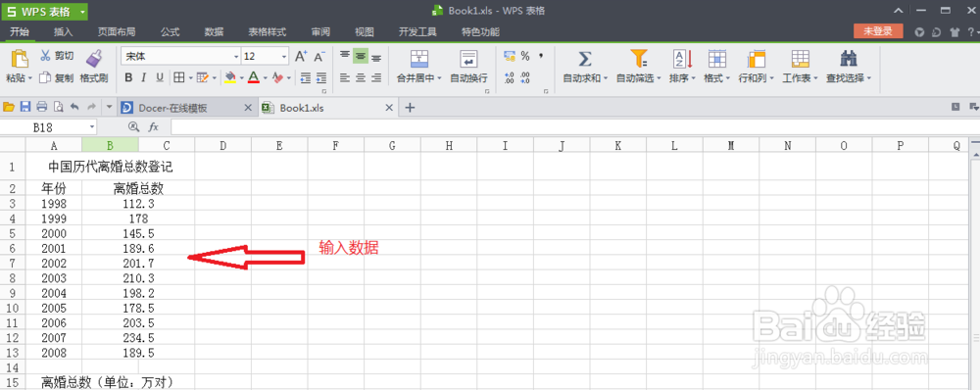The image size is (980, 390).
Task: Toggle align text right
Action: click(375, 78)
